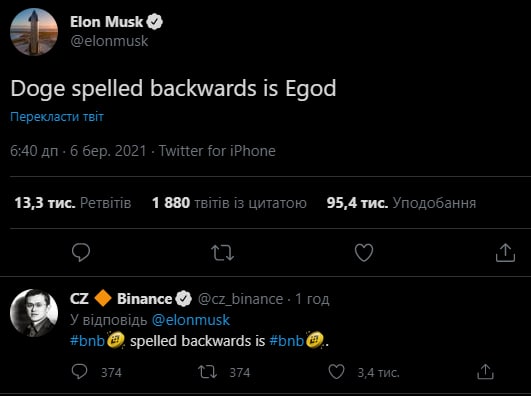This screenshot has height=396, width=531.
Task: Open share options for Elon's tweet
Action: coord(505,253)
